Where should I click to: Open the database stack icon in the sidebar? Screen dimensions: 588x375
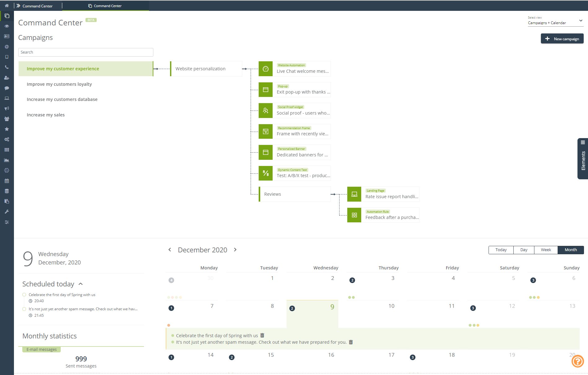[x=7, y=191]
